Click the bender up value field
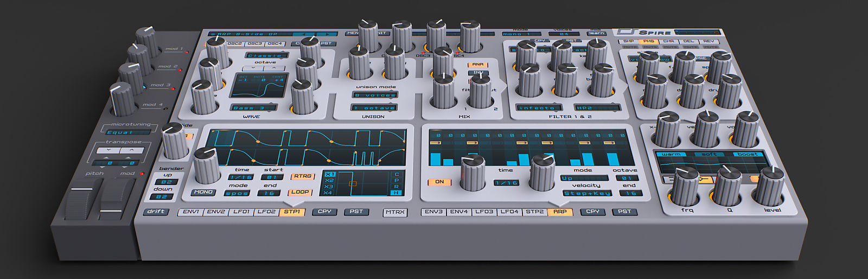This screenshot has height=279, width=868. (x=166, y=182)
